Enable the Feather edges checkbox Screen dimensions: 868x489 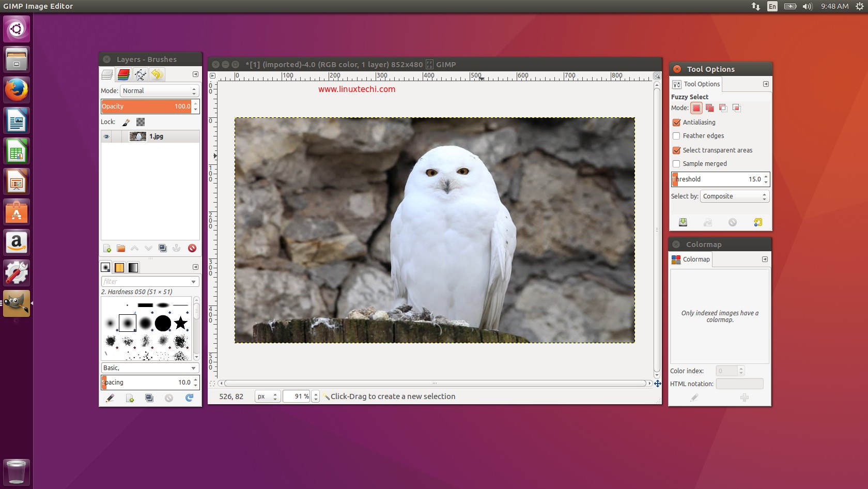[x=676, y=136]
